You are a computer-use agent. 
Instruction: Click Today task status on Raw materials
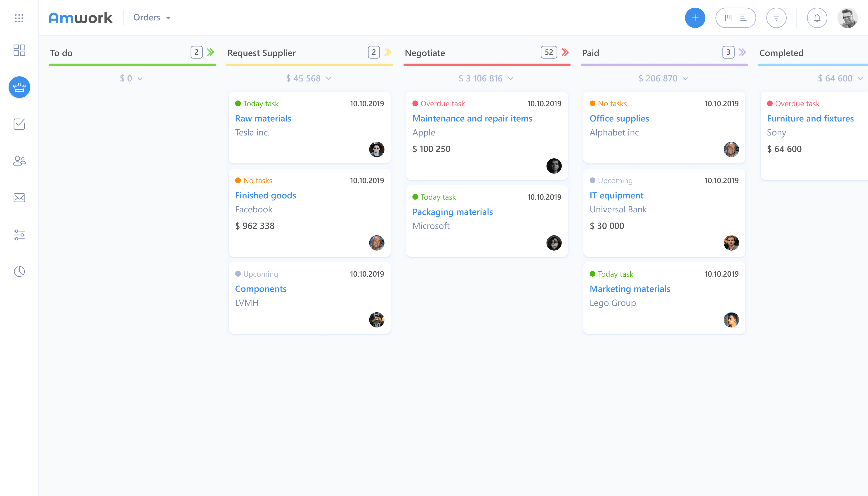(x=257, y=104)
